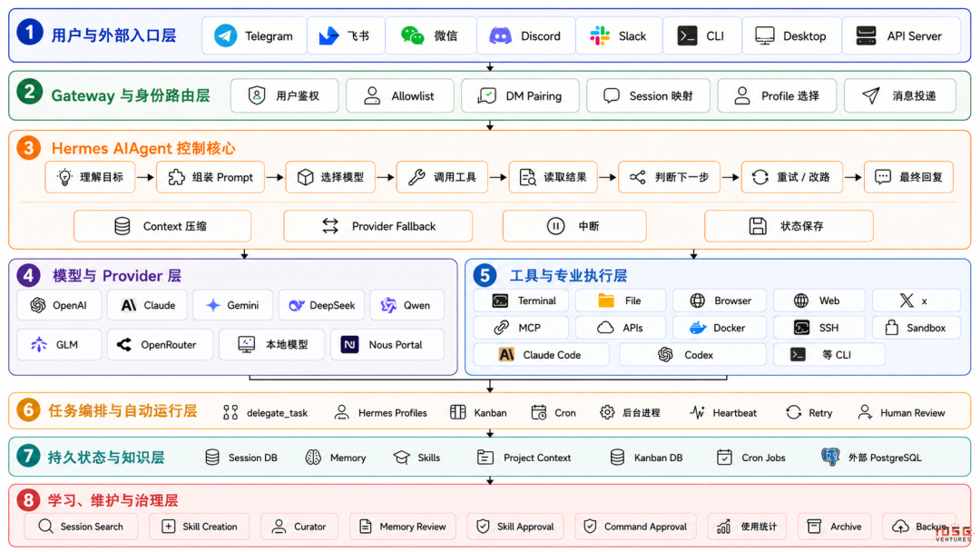Click the 飞书 Feishu logo icon
This screenshot has width=980, height=552.
tap(328, 35)
